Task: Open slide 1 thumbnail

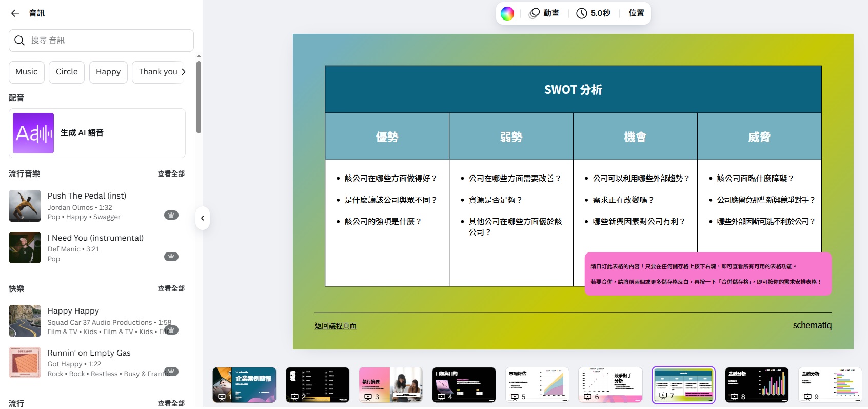Action: [244, 385]
